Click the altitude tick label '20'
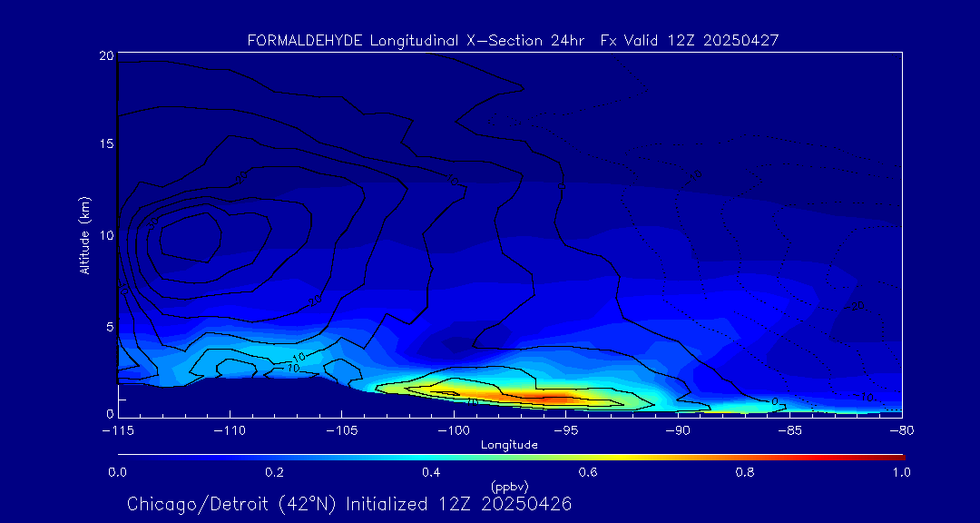 tap(105, 55)
